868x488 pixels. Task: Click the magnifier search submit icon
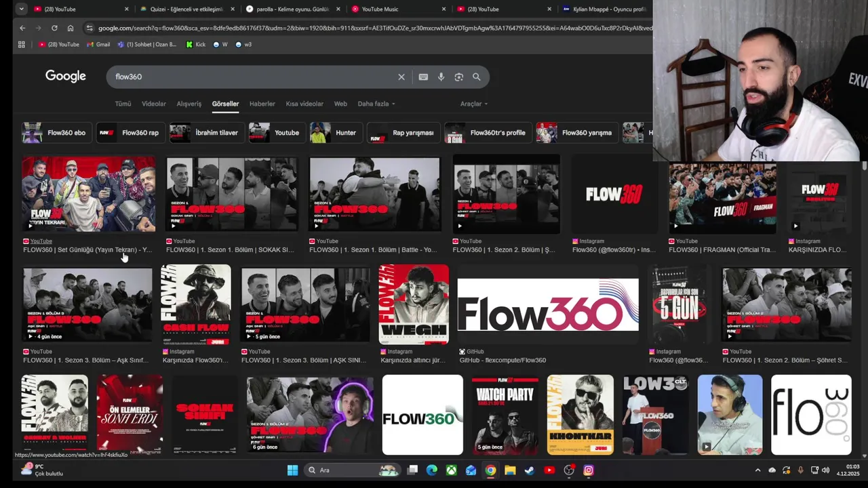pos(477,77)
